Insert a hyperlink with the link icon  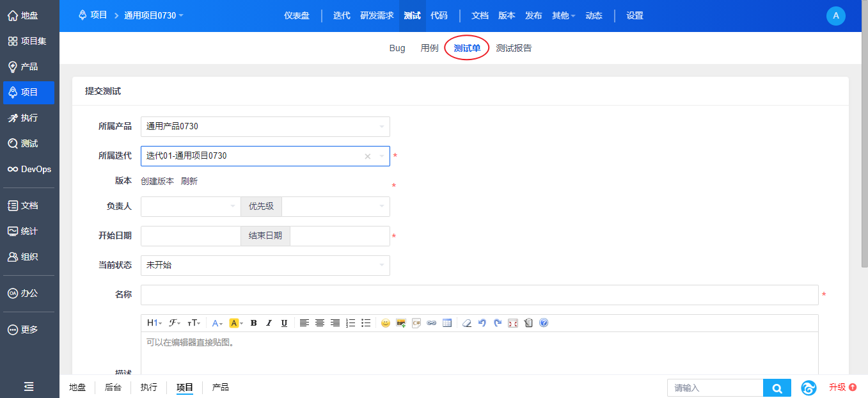[x=432, y=323]
